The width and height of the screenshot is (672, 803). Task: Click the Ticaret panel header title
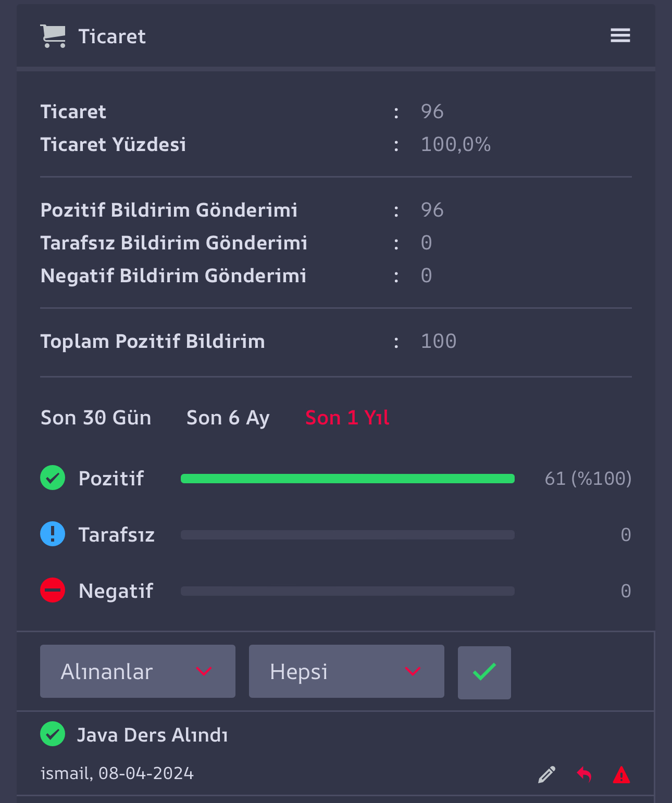(112, 36)
